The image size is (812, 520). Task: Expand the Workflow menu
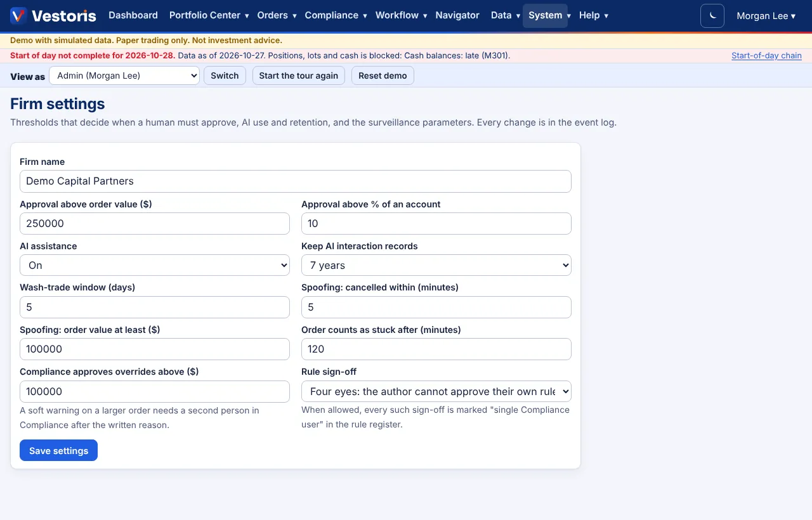tap(401, 15)
